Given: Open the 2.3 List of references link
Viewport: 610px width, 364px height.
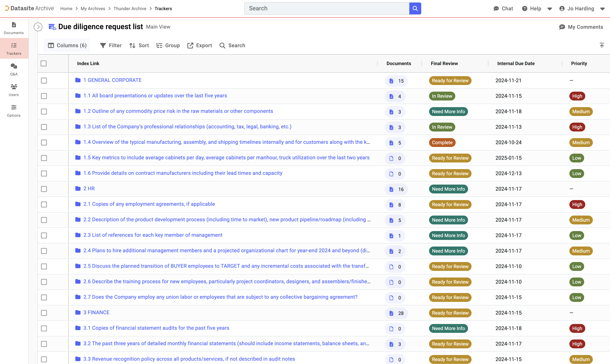Looking at the screenshot, I should click(153, 235).
